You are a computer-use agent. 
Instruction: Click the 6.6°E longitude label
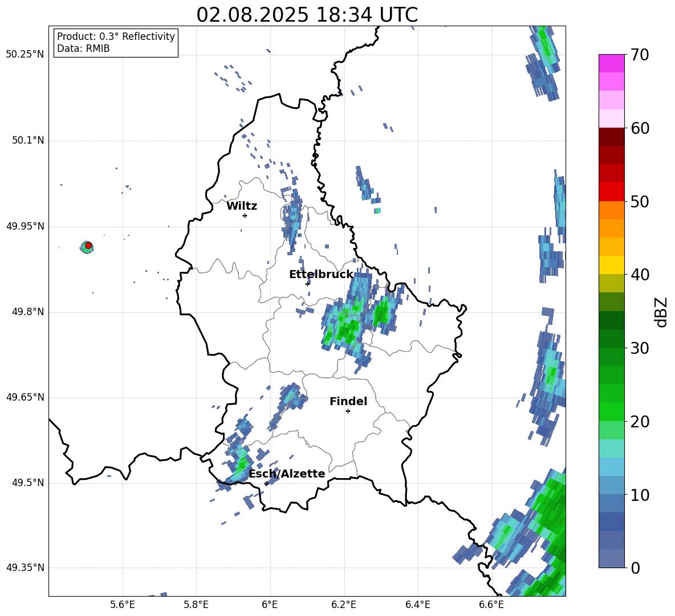(x=491, y=605)
